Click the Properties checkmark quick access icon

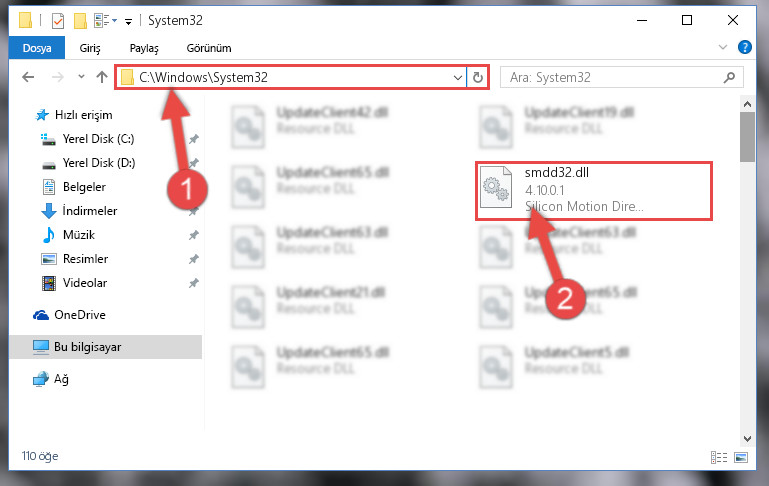tap(58, 21)
